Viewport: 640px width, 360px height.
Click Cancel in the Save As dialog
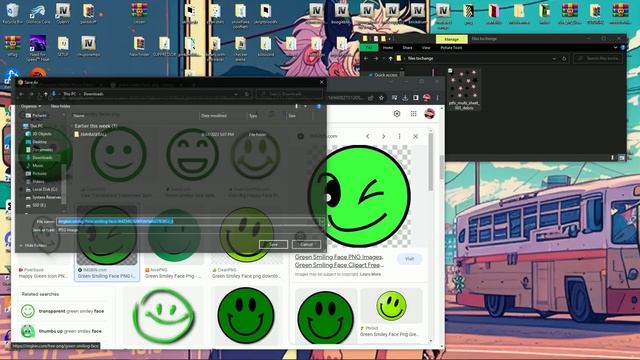pyautogui.click(x=306, y=244)
